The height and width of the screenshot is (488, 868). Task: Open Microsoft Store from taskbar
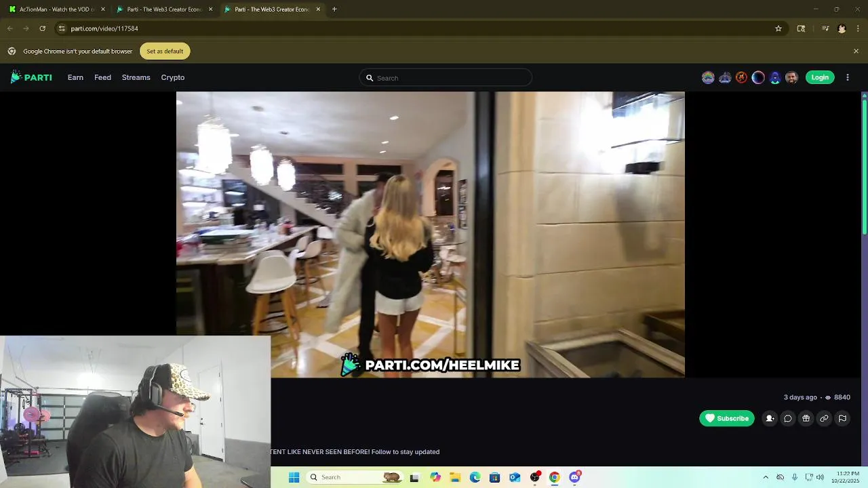click(494, 477)
